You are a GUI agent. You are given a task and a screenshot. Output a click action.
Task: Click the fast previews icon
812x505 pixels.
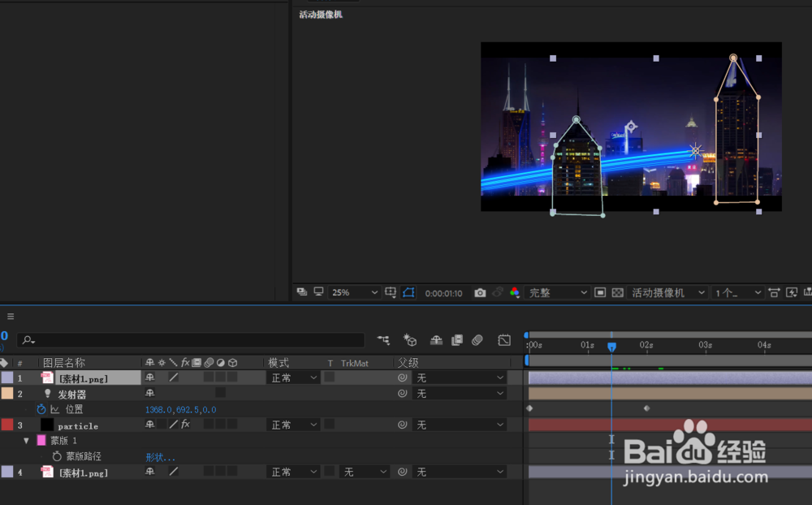pos(791,292)
